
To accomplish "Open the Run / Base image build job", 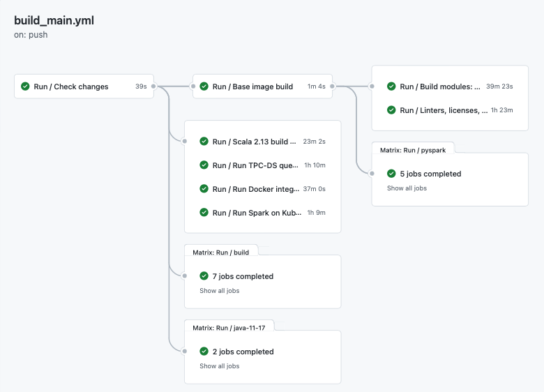I will tap(252, 86).
